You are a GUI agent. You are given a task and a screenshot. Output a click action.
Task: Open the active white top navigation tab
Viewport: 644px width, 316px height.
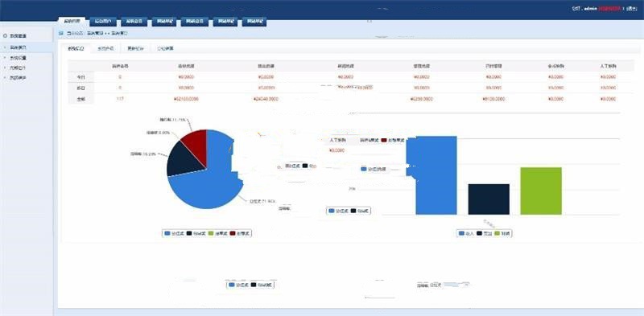(x=72, y=22)
